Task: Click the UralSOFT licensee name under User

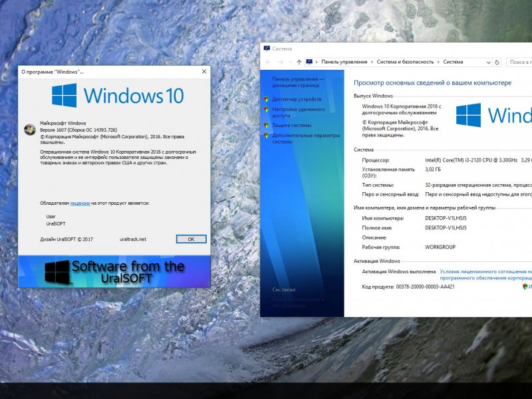Action: tap(56, 224)
